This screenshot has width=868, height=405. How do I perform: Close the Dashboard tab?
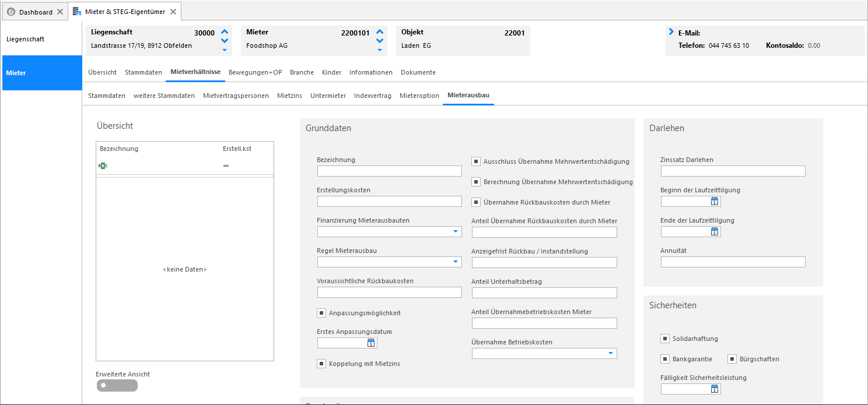coord(60,12)
